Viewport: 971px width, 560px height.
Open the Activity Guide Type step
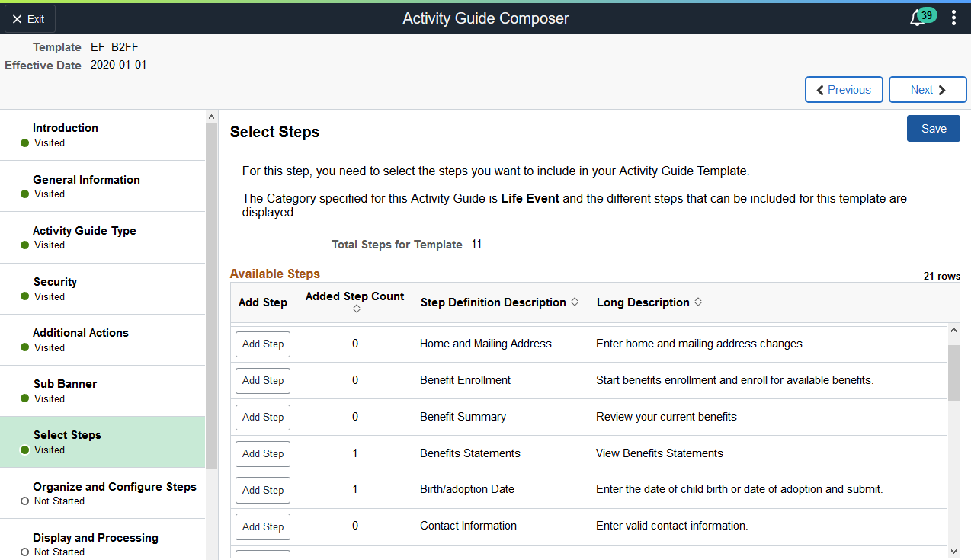103,237
